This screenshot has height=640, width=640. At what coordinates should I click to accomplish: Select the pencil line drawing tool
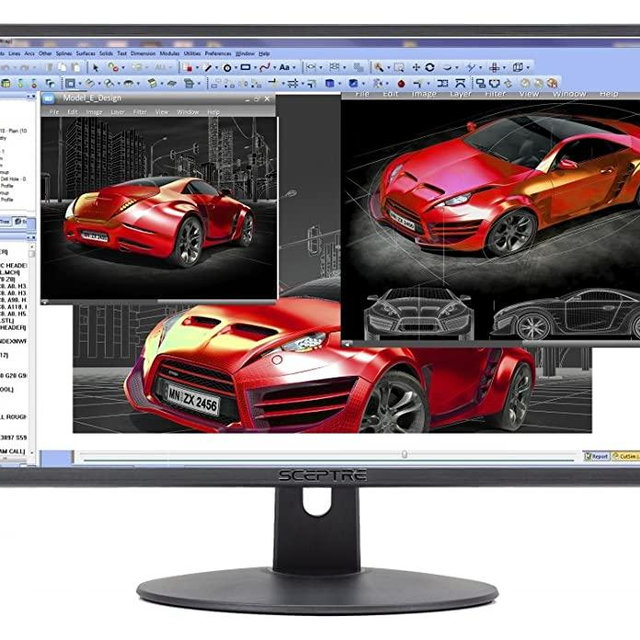coord(208,68)
